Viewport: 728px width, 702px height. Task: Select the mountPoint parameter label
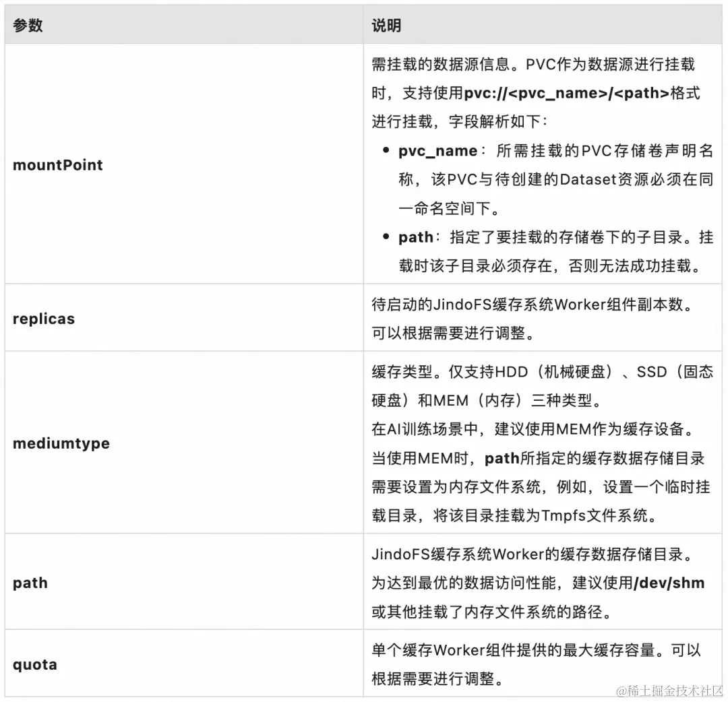click(58, 165)
